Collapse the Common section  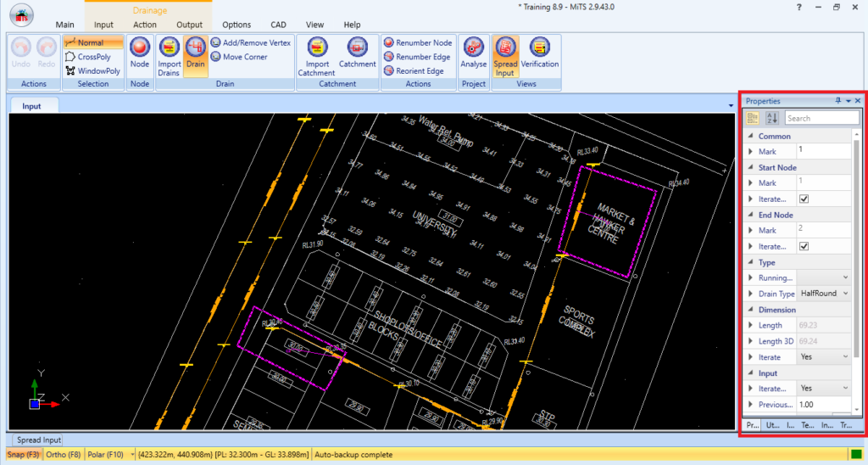click(x=751, y=136)
